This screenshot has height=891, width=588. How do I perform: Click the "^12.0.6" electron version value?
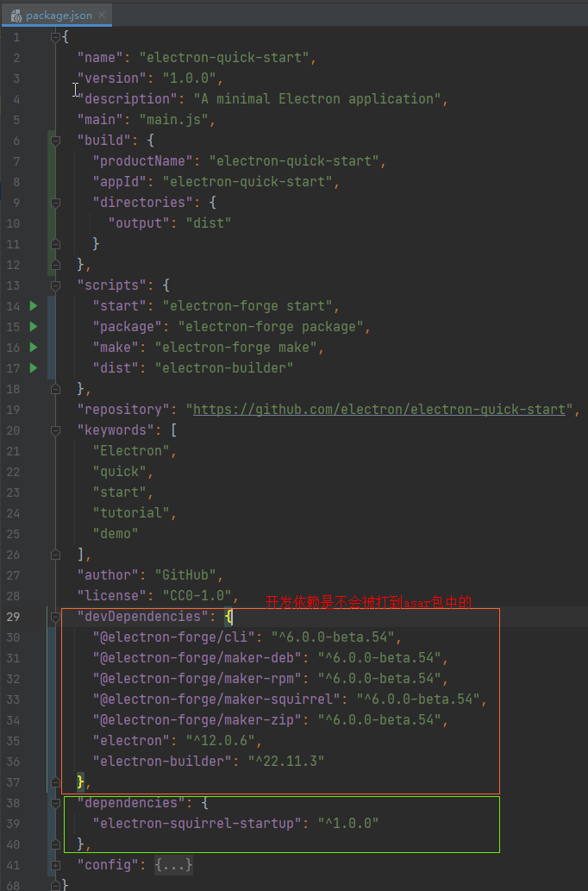pyautogui.click(x=221, y=741)
